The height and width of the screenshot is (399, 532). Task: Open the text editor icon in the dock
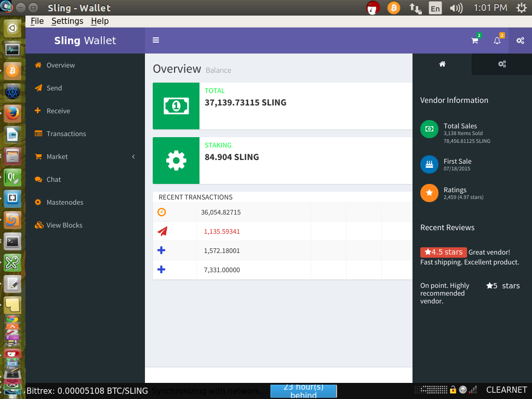tap(12, 284)
